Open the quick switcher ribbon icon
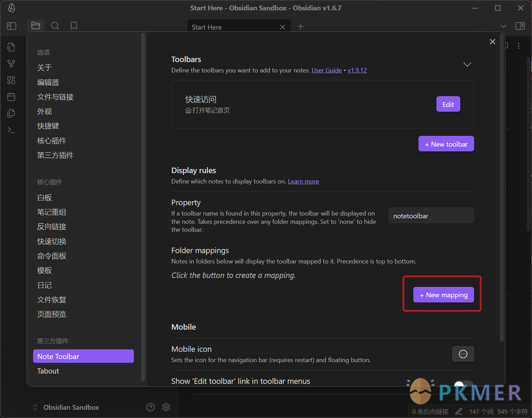Viewport: 532px width, 418px height. (x=11, y=47)
